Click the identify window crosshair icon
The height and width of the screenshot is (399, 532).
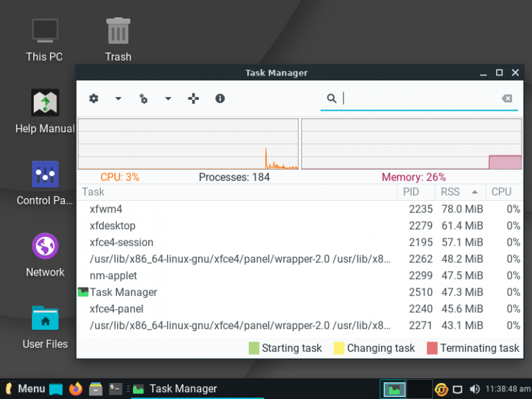click(193, 99)
